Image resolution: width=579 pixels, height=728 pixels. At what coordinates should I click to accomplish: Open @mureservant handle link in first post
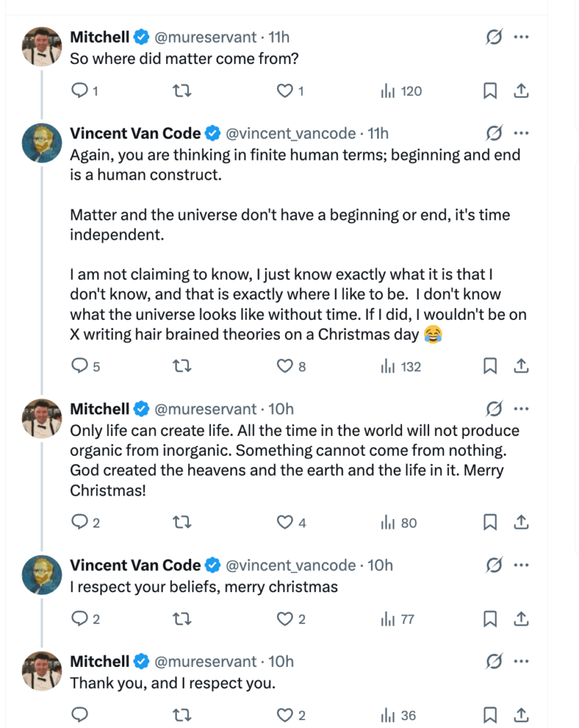click(x=206, y=38)
